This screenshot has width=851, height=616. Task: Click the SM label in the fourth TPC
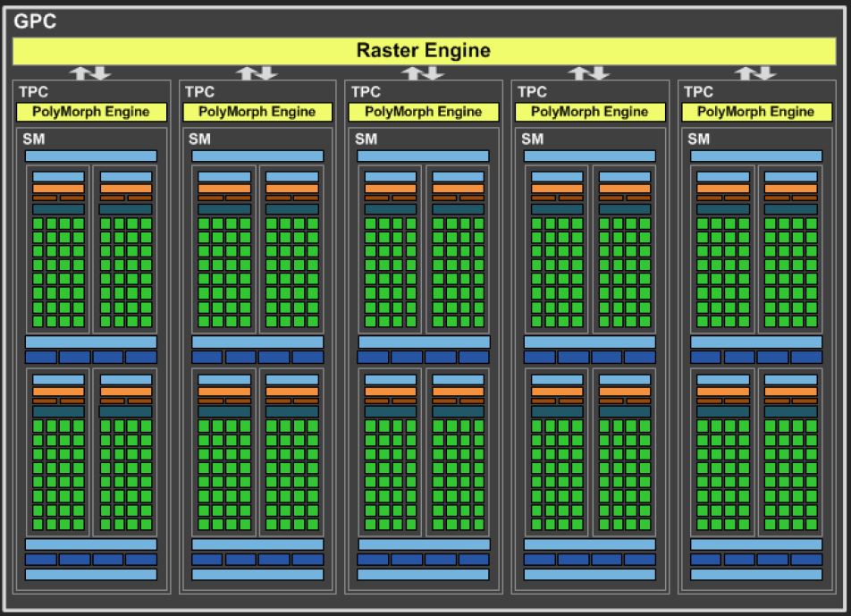click(533, 139)
